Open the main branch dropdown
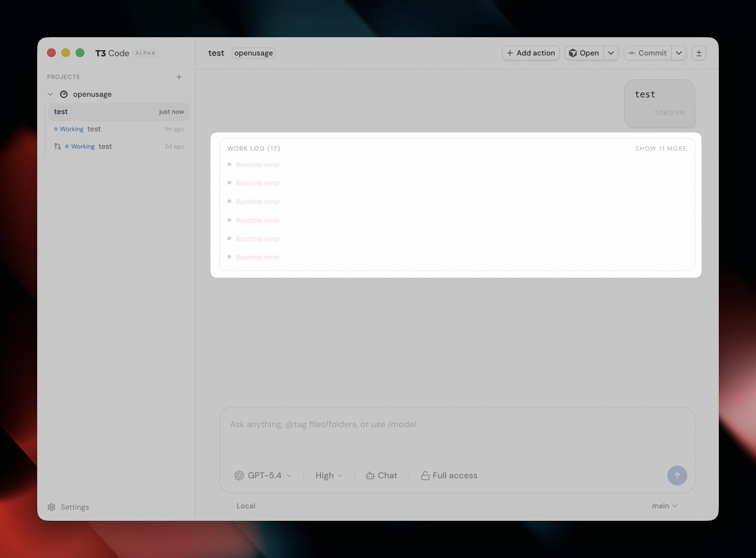 665,506
